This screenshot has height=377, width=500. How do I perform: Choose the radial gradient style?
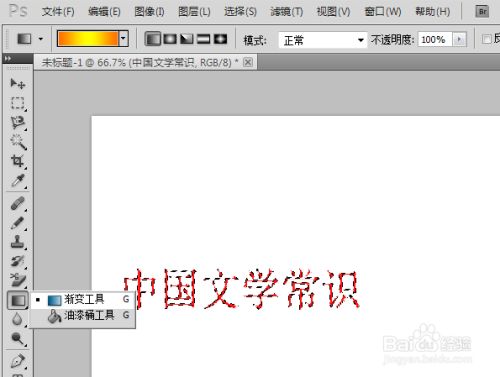point(170,39)
